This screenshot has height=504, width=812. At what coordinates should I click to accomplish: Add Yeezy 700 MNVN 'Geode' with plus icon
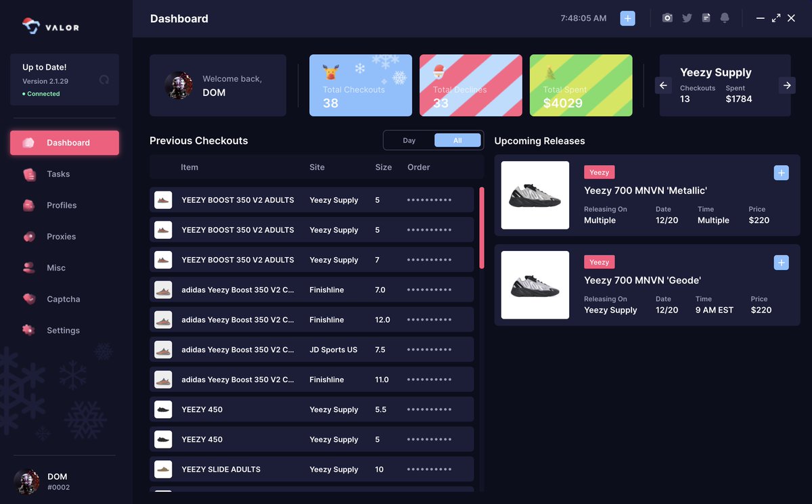pyautogui.click(x=781, y=262)
